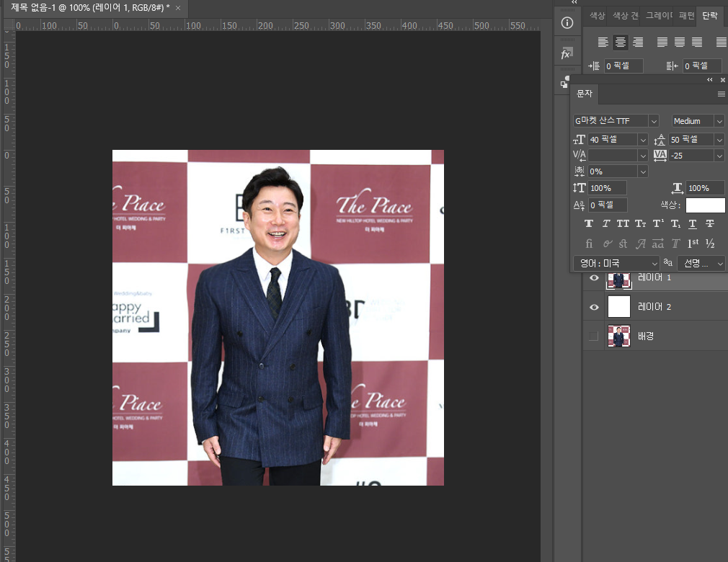Apply strikethrough formatting in the Character panel

click(710, 223)
